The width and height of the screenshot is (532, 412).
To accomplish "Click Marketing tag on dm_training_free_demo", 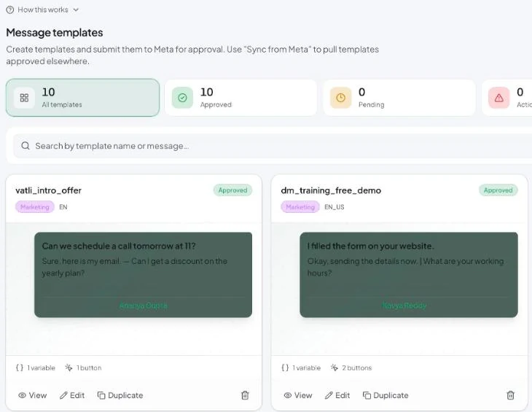I will 300,207.
